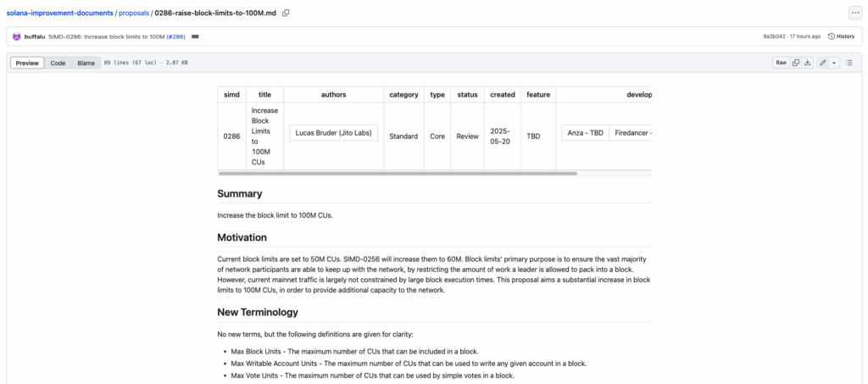The width and height of the screenshot is (868, 384).
Task: Click the 'No new terms' sentence
Action: (x=315, y=334)
